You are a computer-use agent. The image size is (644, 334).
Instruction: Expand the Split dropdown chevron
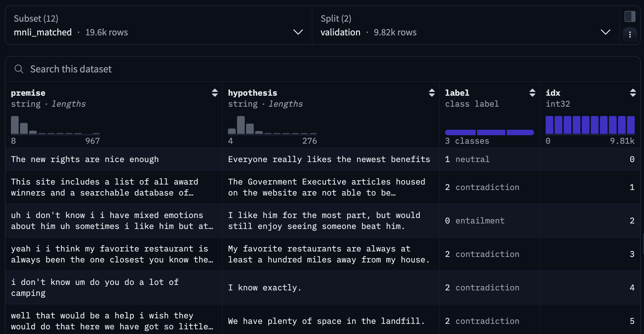pyautogui.click(x=605, y=32)
